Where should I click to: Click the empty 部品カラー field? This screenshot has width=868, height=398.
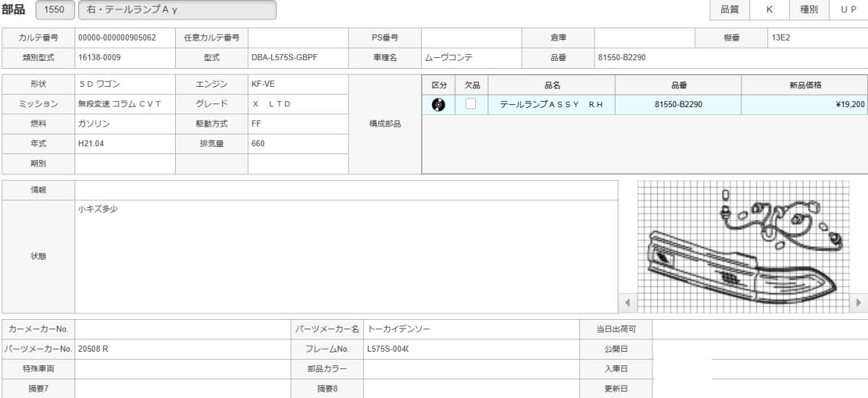(472, 368)
